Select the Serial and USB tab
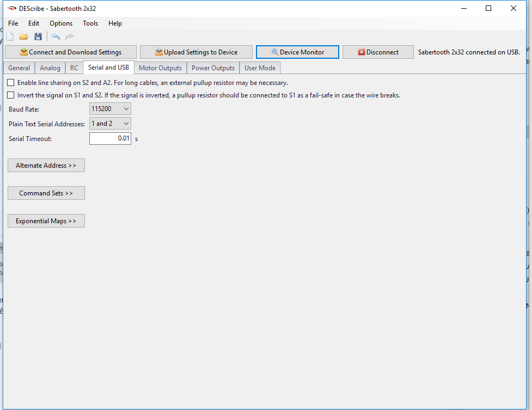This screenshot has width=532, height=410. (108, 68)
